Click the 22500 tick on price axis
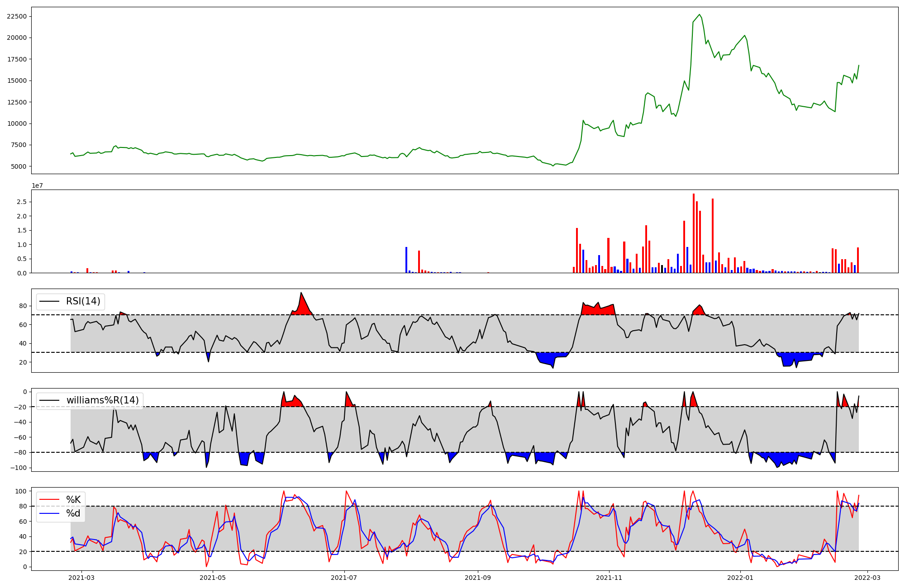 click(17, 16)
